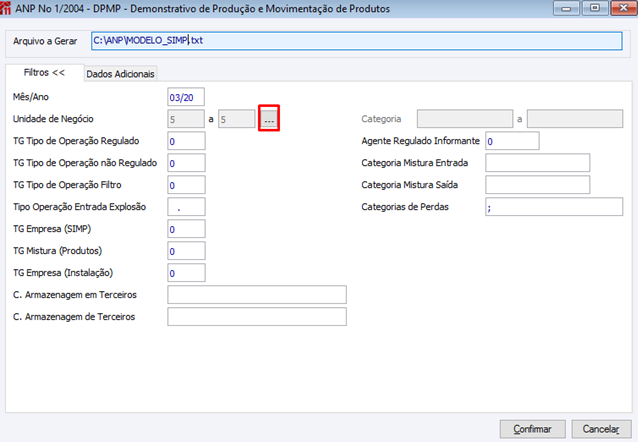Click the Mês/Ano field showing 03/20
This screenshot has height=442, width=638.
click(186, 97)
